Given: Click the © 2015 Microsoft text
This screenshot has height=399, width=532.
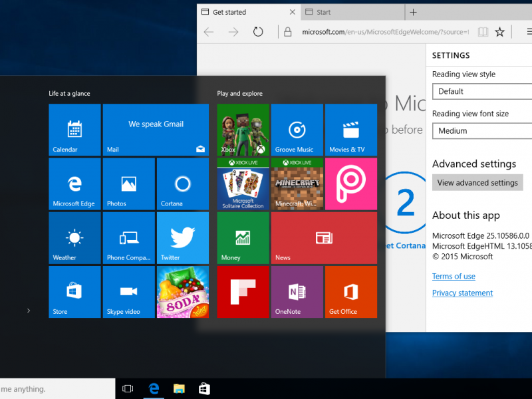Looking at the screenshot, I should (x=462, y=257).
